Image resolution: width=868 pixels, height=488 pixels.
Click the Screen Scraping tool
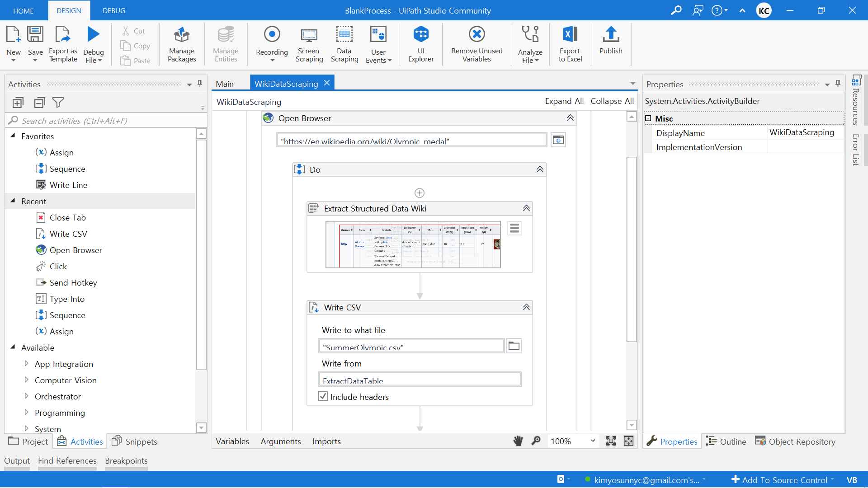(x=309, y=43)
